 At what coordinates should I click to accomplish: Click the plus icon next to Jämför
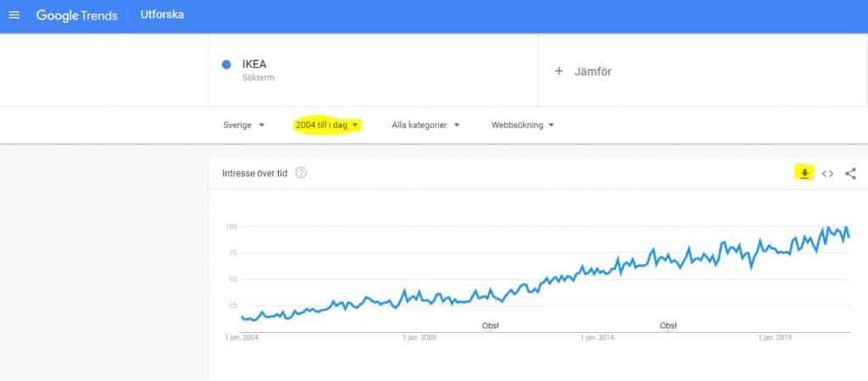pyautogui.click(x=559, y=71)
